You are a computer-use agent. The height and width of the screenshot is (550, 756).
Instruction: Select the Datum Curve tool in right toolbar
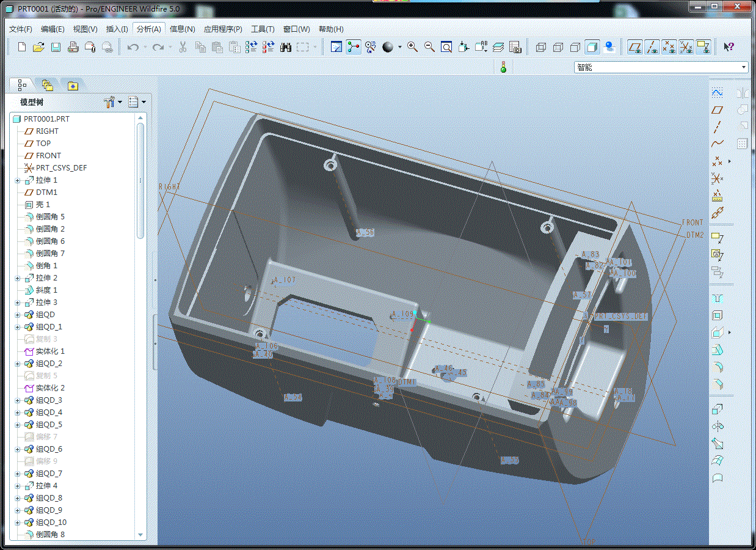coord(718,144)
